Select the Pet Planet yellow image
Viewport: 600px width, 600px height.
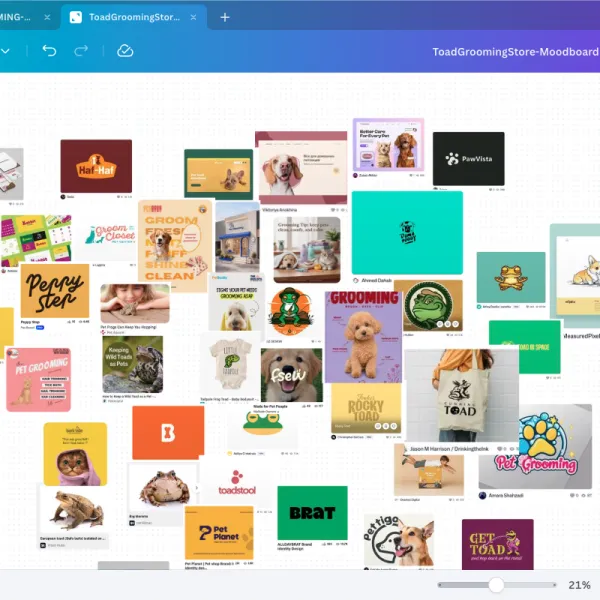[x=219, y=533]
